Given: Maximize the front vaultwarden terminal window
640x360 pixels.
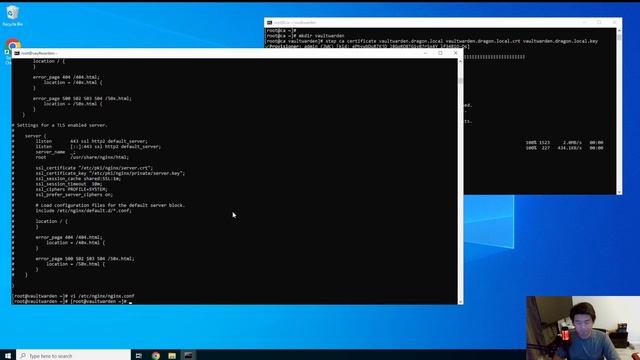Looking at the screenshot, I should 440,53.
